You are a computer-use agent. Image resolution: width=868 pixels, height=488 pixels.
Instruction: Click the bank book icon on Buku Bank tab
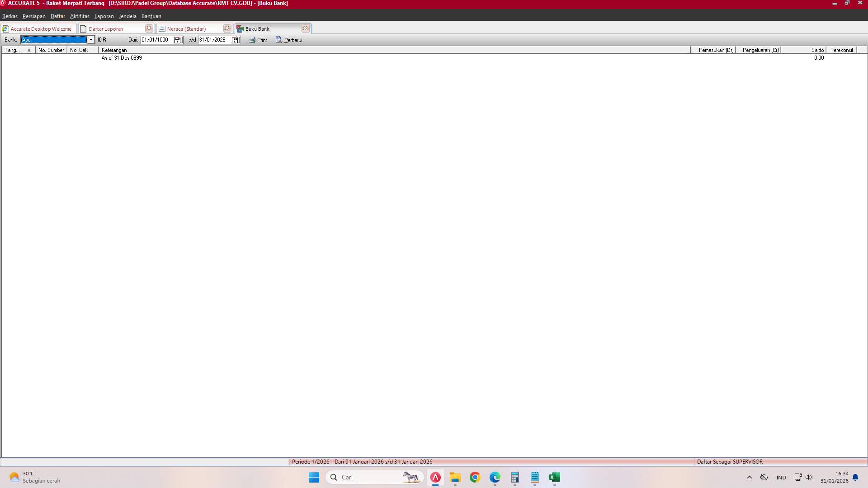click(x=240, y=28)
